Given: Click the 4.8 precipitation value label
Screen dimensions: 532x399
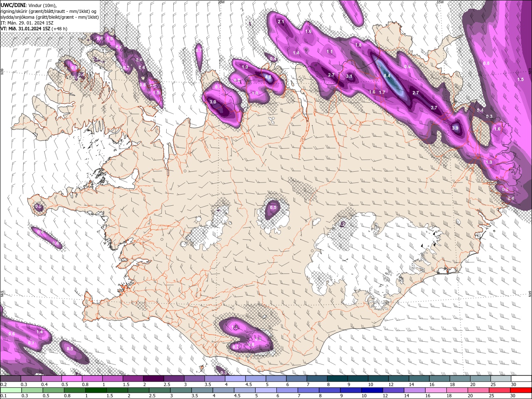Looking at the screenshot, I should (x=268, y=77).
